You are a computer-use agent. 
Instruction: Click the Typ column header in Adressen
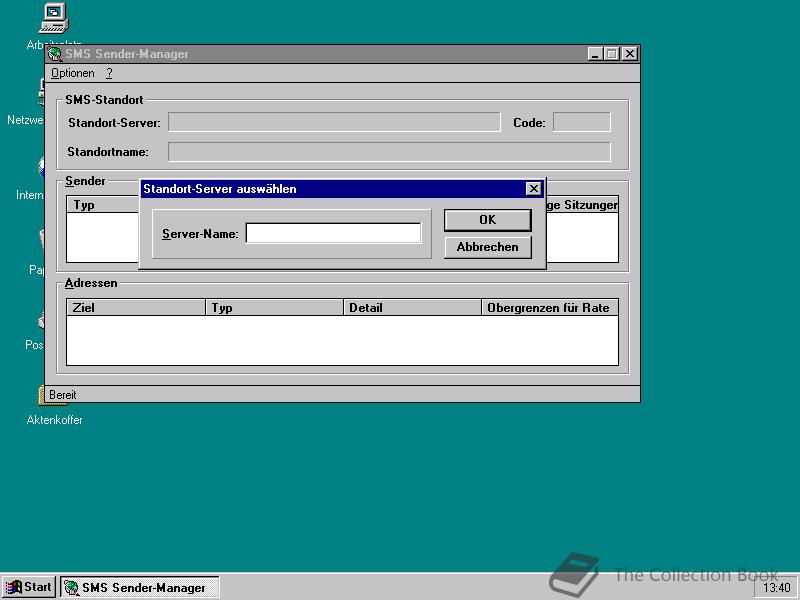pos(274,308)
